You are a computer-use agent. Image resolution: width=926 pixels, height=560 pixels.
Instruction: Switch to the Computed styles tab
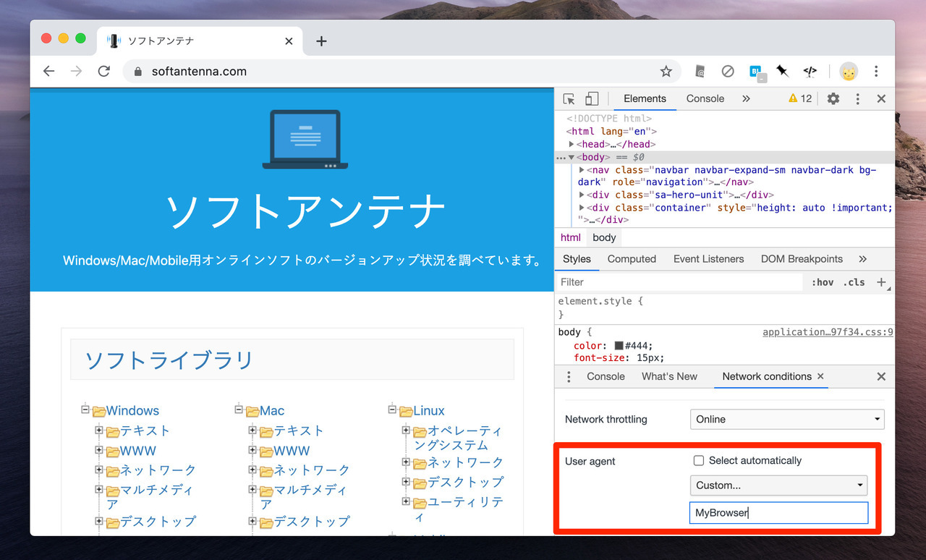click(x=632, y=259)
